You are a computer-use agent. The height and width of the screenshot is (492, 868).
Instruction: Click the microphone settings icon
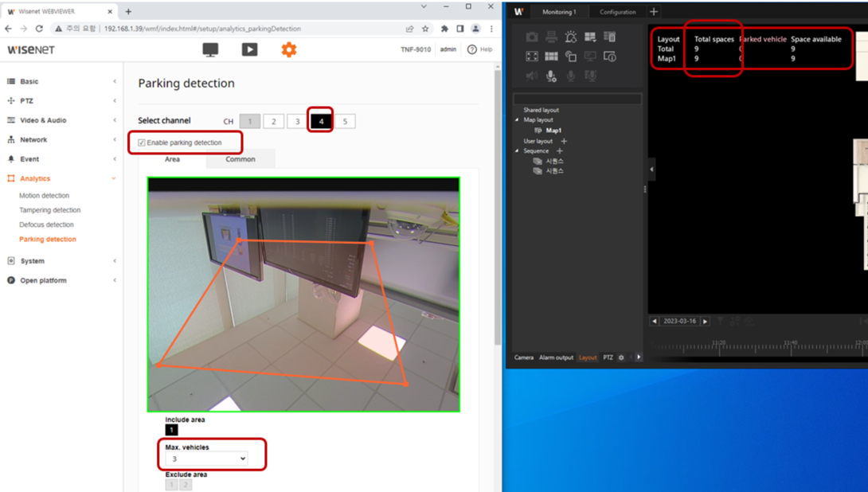click(x=551, y=76)
